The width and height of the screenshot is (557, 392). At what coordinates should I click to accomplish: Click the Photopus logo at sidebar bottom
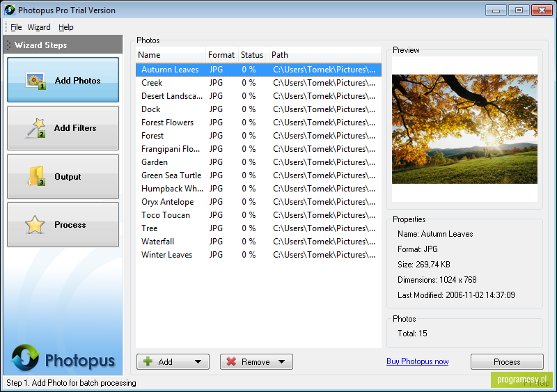pos(63,358)
